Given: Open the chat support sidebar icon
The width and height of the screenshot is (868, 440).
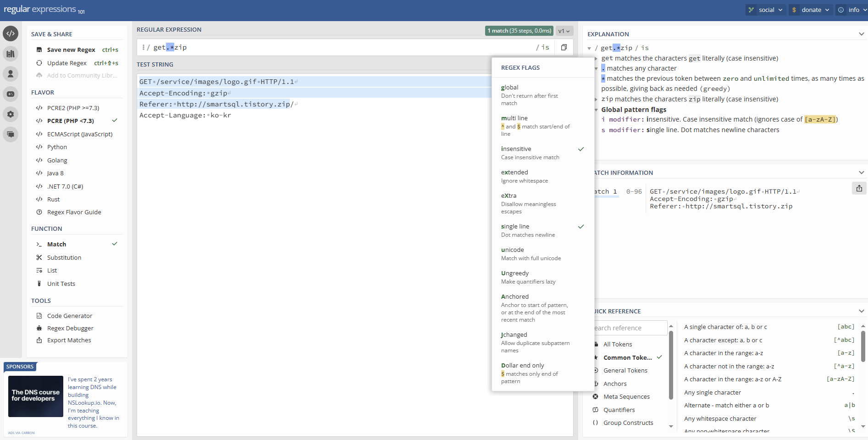Looking at the screenshot, I should click(x=11, y=134).
